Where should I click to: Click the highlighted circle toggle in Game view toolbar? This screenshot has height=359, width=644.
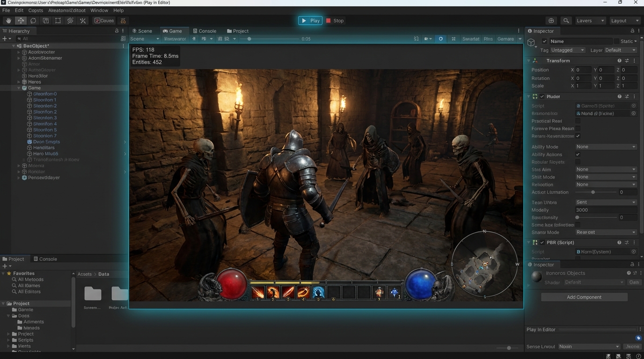point(440,39)
